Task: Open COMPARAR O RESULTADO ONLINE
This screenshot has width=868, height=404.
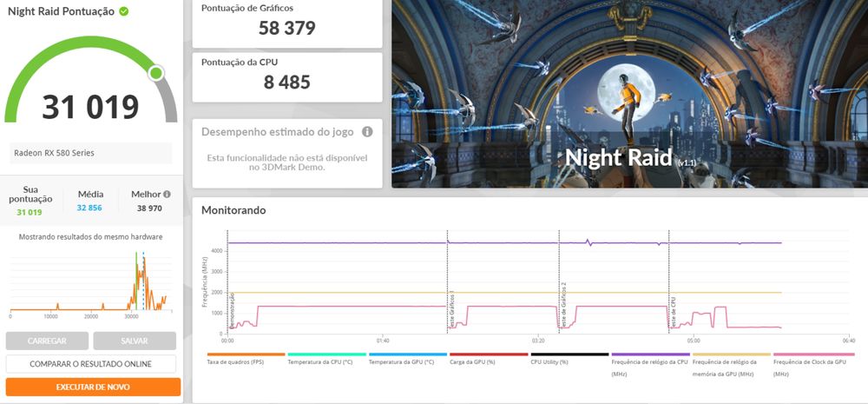Action: (x=91, y=364)
